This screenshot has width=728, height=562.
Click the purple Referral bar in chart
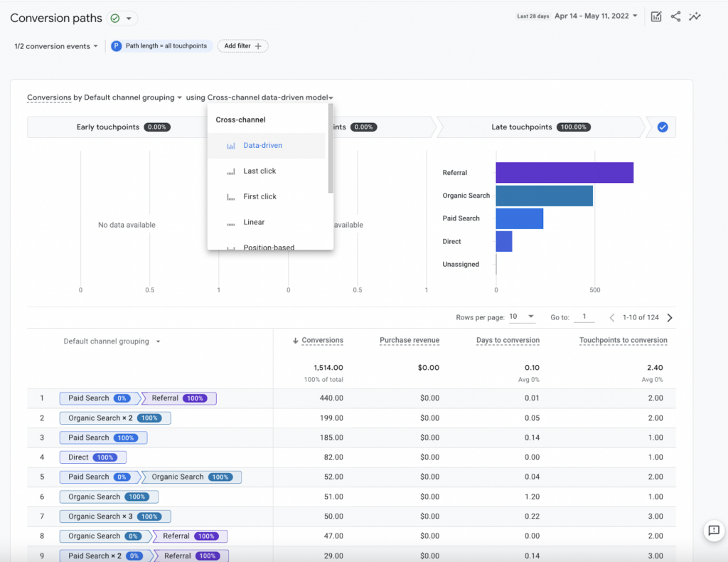(564, 173)
